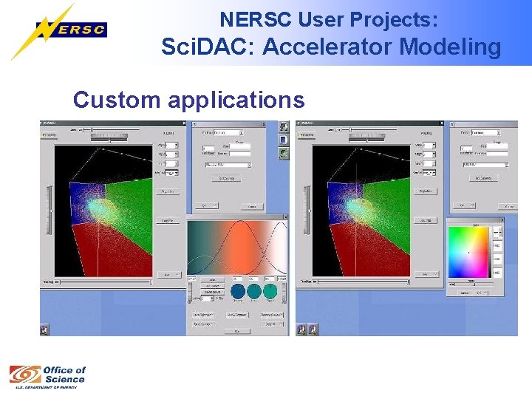Click the brightness bar beside the color square
Screen dimensions: 532x399
[490, 252]
